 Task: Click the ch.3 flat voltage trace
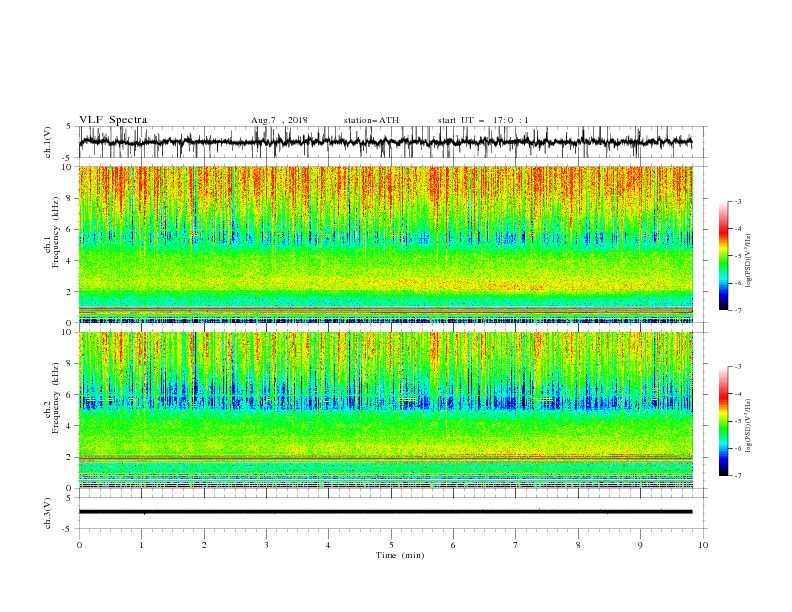tap(385, 512)
